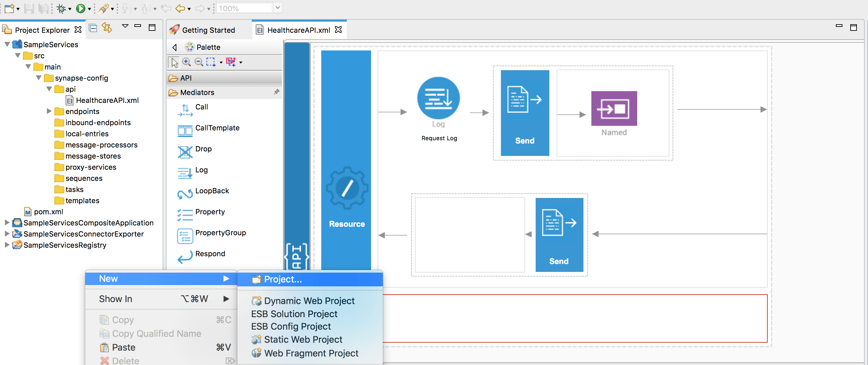Open the Debug dropdown arrow
868x365 pixels.
[70, 9]
